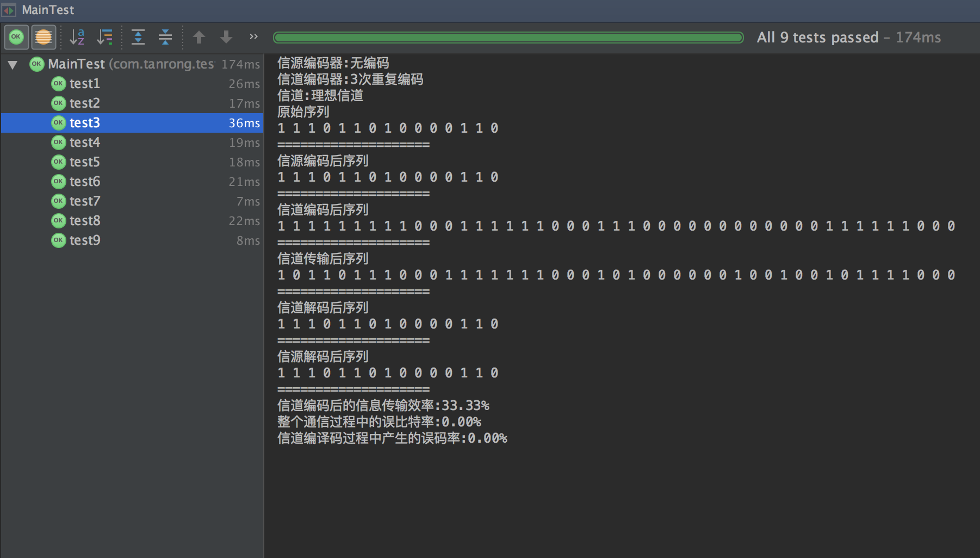This screenshot has height=558, width=980.
Task: Click the 174ms duration beside MainTest node
Action: pos(240,64)
